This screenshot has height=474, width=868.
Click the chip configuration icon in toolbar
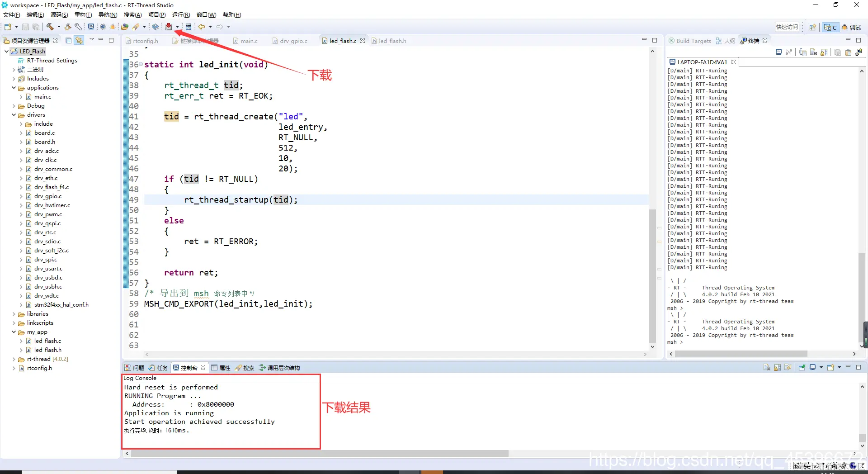[103, 27]
